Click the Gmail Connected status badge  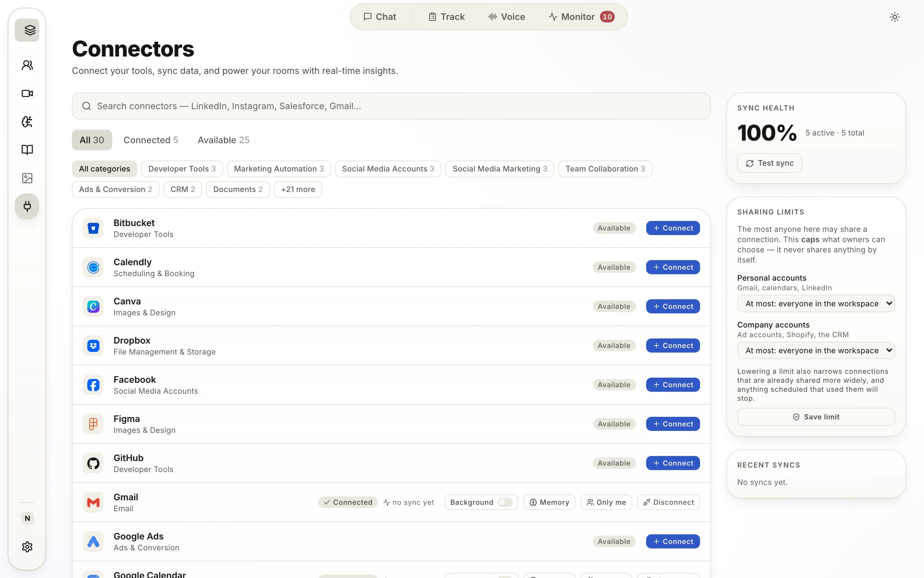(x=348, y=502)
